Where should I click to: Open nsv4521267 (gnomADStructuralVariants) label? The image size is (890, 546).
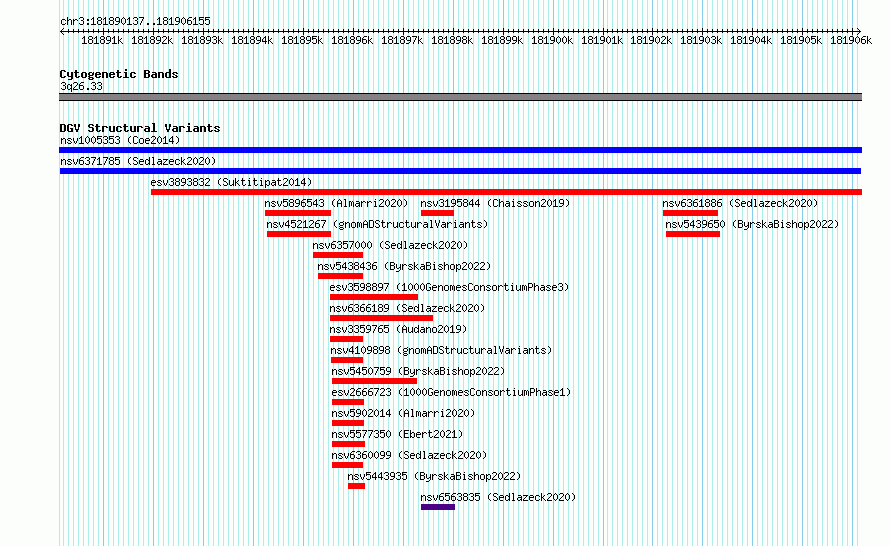(x=377, y=224)
